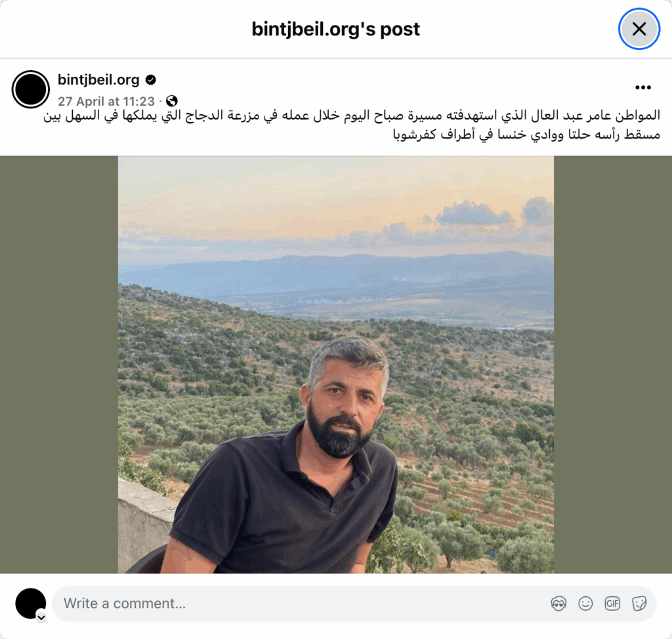Open the GIF picker in comment box
This screenshot has height=639, width=672.
[612, 604]
